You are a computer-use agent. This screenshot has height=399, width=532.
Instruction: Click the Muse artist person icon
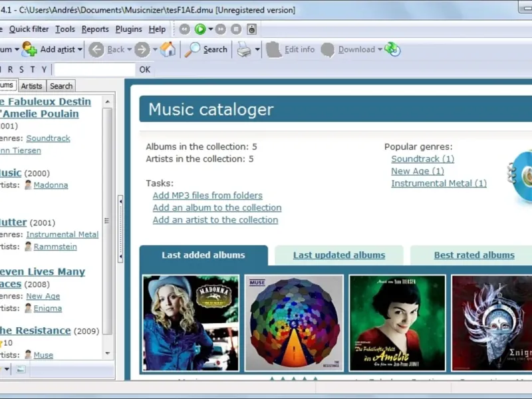pos(28,355)
